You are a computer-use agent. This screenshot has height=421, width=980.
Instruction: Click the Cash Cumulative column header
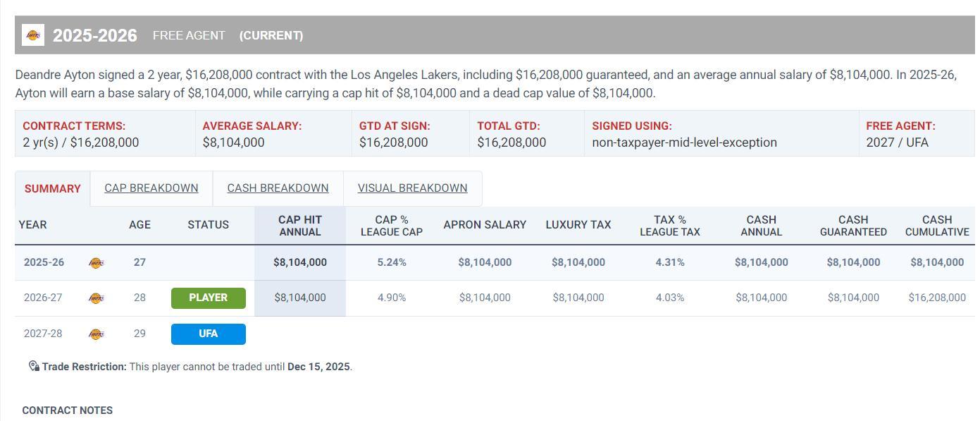click(x=936, y=226)
